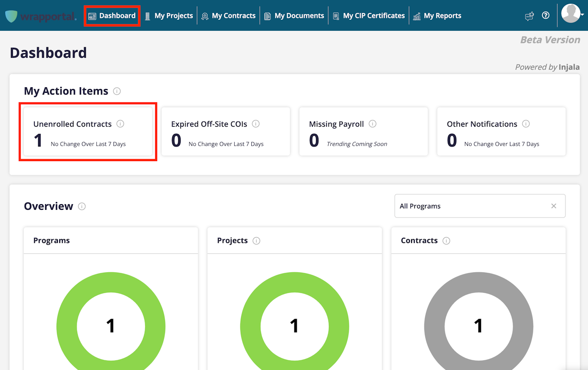Click the wrapportal logo
Screen dimensions: 588x370
point(40,16)
